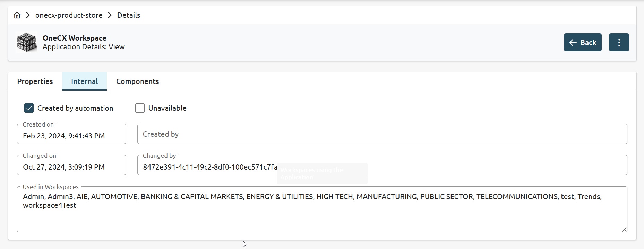Select the Details breadcrumb item
This screenshot has height=249, width=644.
click(129, 15)
